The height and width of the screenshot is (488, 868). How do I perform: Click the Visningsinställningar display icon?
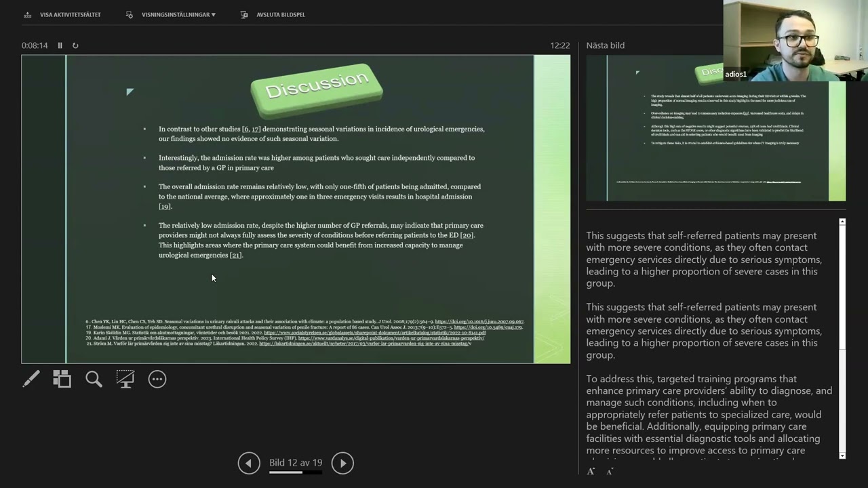pyautogui.click(x=130, y=14)
